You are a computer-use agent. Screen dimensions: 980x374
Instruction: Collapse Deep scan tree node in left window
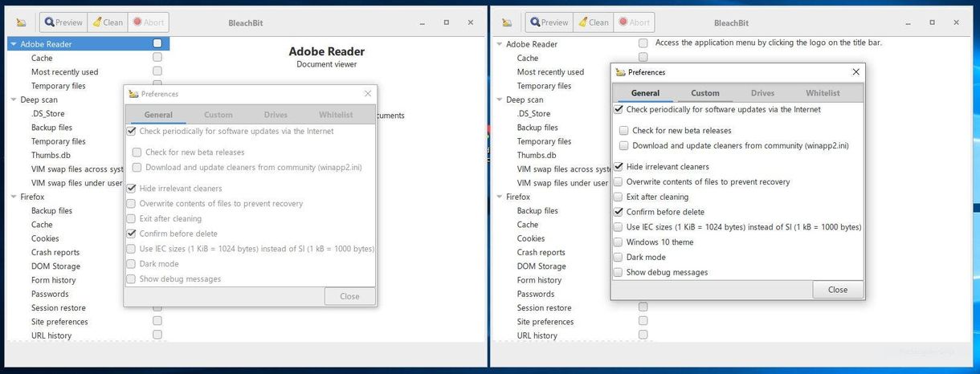[14, 100]
